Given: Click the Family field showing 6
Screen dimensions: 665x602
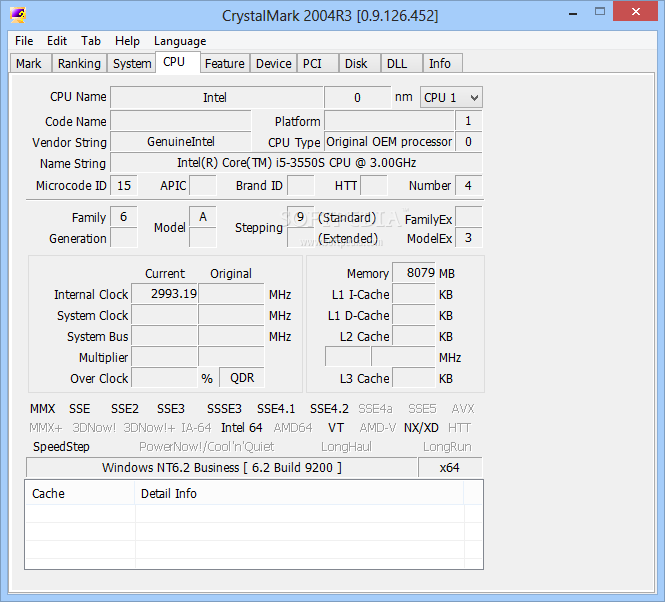Looking at the screenshot, I should tap(124, 217).
